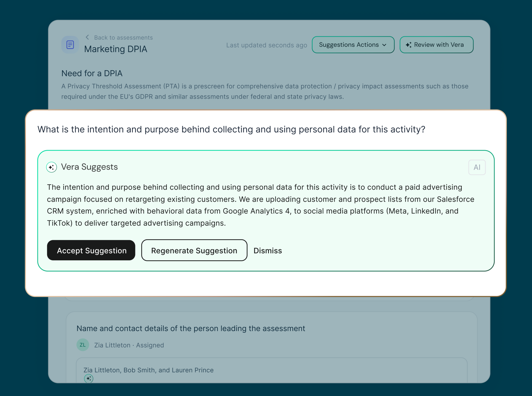
Task: Click the Vera Suggests sparkle icon
Action: (52, 167)
